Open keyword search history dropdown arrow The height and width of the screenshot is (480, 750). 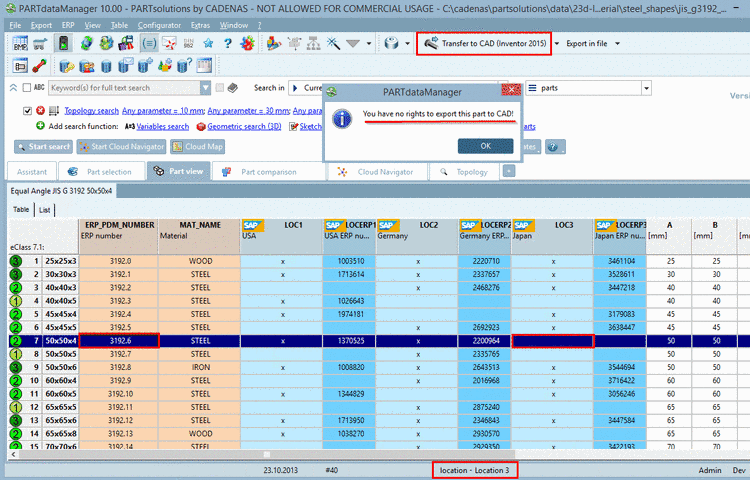pos(205,88)
